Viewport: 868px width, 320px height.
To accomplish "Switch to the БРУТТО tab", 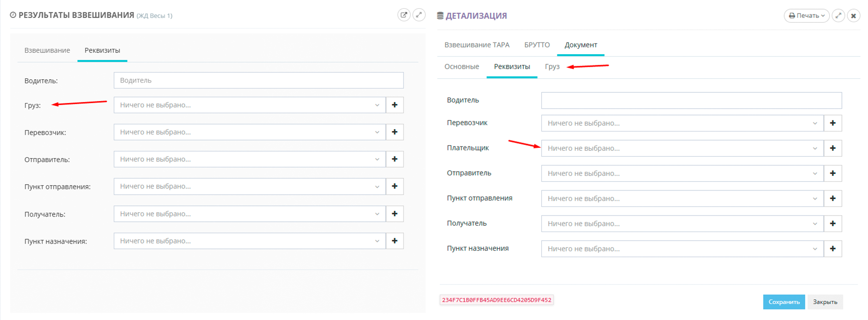I will tap(537, 45).
